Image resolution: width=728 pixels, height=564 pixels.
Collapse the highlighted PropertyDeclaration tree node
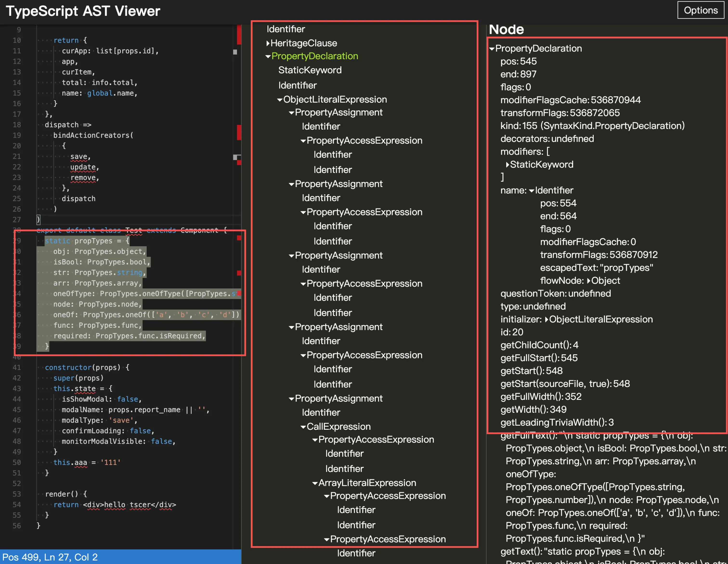(268, 56)
